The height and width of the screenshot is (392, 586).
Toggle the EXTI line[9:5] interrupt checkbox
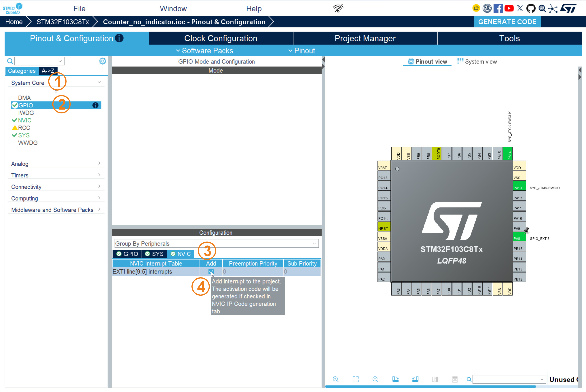211,272
